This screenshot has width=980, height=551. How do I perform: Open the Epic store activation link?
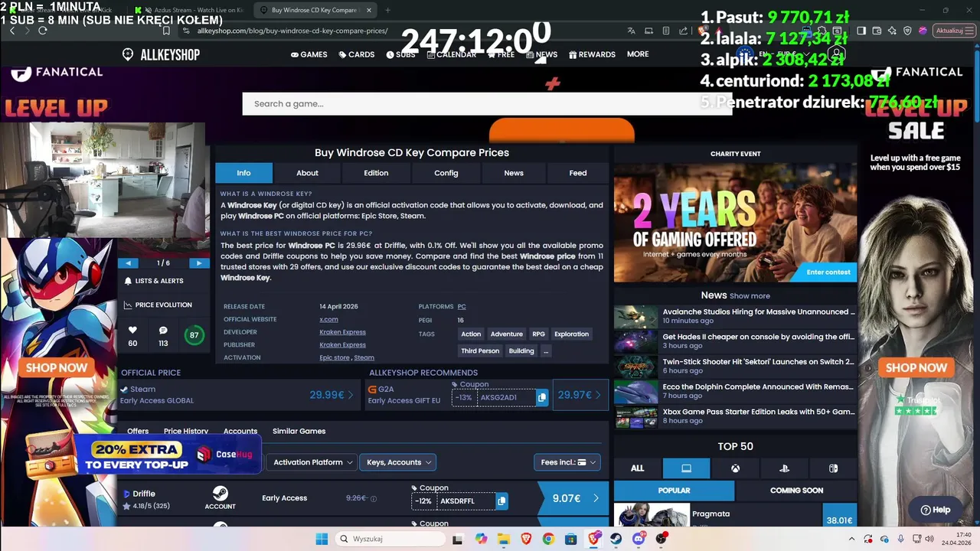pos(335,357)
